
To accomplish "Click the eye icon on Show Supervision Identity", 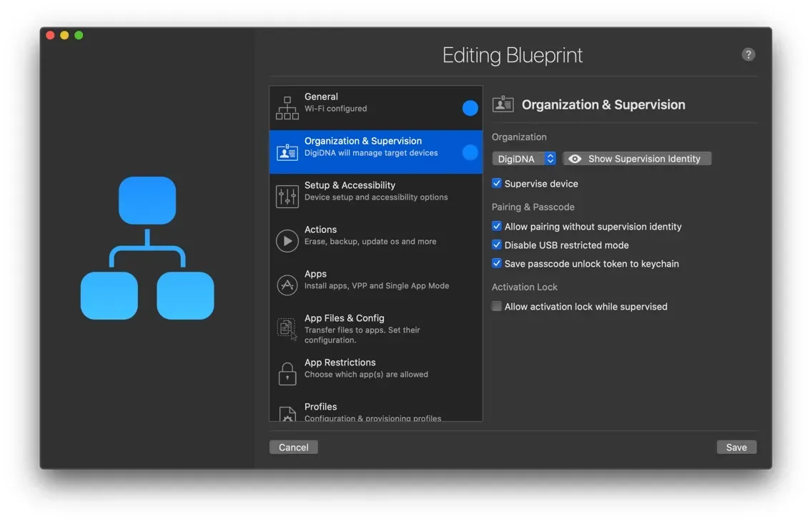I will 575,158.
